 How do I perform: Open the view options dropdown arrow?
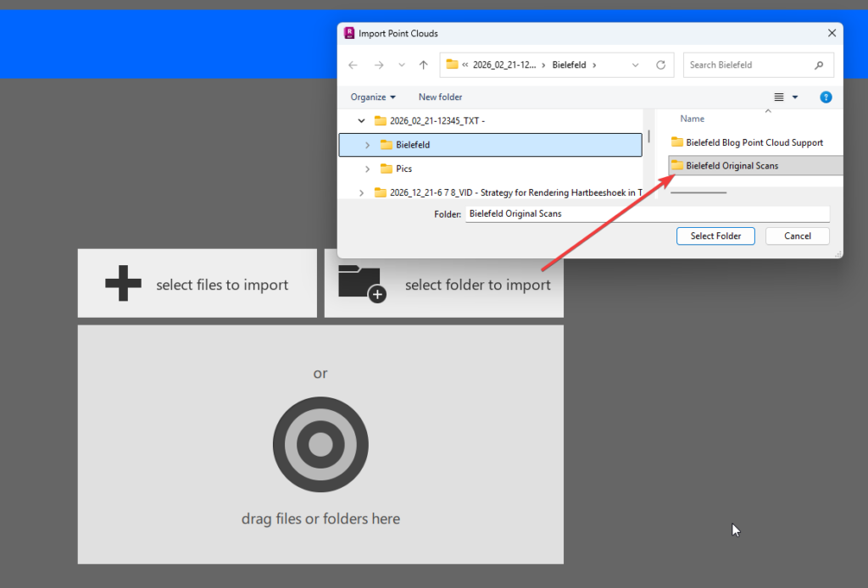pos(795,97)
